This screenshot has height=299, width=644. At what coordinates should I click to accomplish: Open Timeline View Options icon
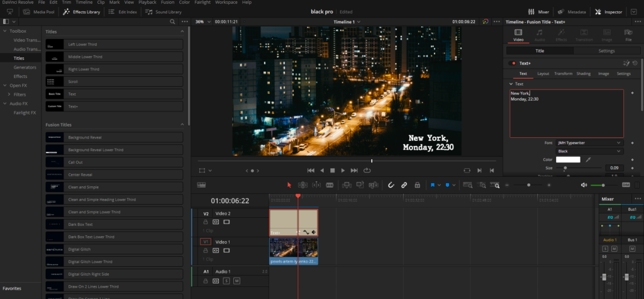[201, 185]
